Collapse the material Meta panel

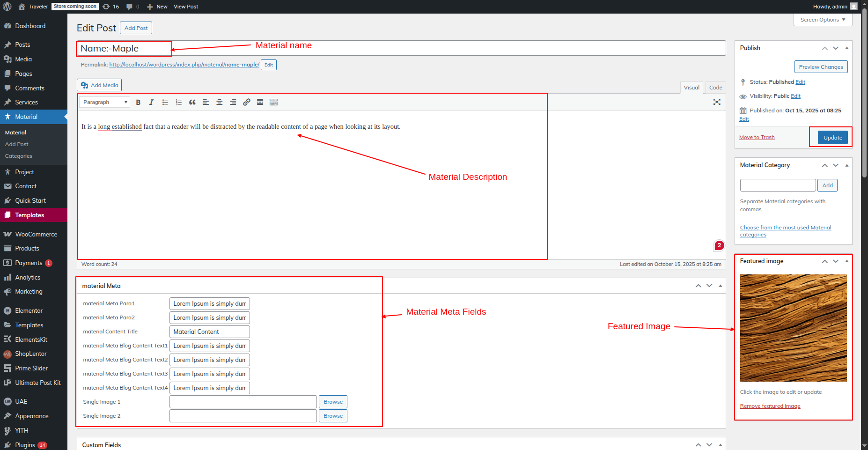(720, 286)
